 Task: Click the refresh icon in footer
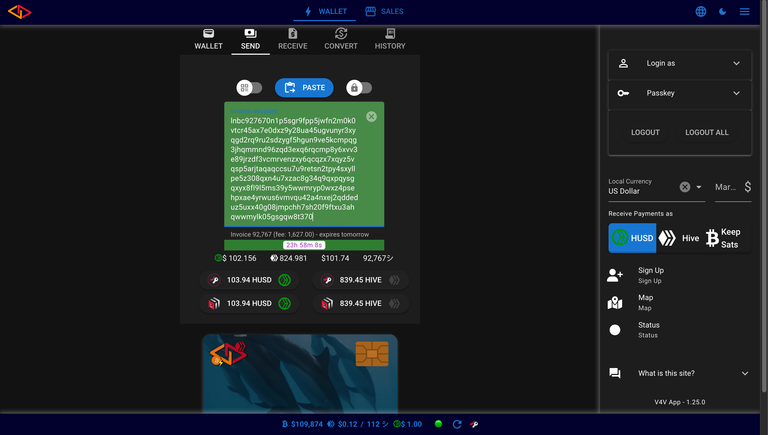tap(457, 424)
